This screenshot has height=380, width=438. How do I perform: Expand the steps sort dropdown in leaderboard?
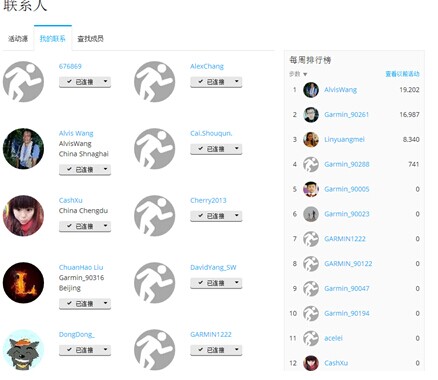[x=298, y=74]
